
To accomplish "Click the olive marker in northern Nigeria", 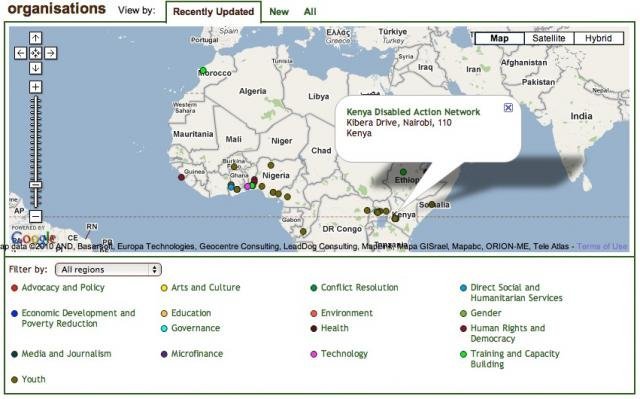I will click(x=271, y=165).
